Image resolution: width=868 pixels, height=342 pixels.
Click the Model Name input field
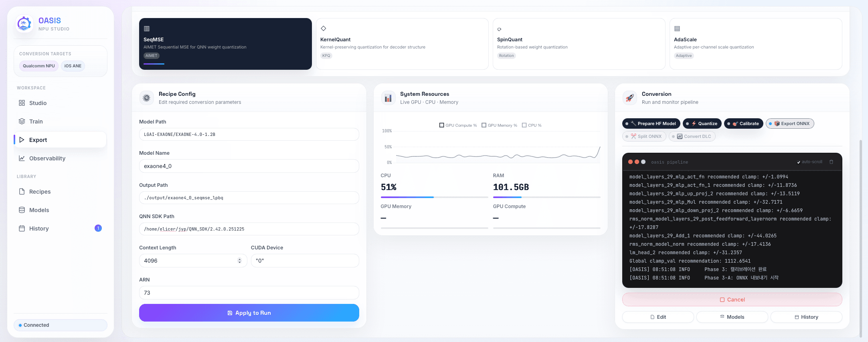pos(249,166)
